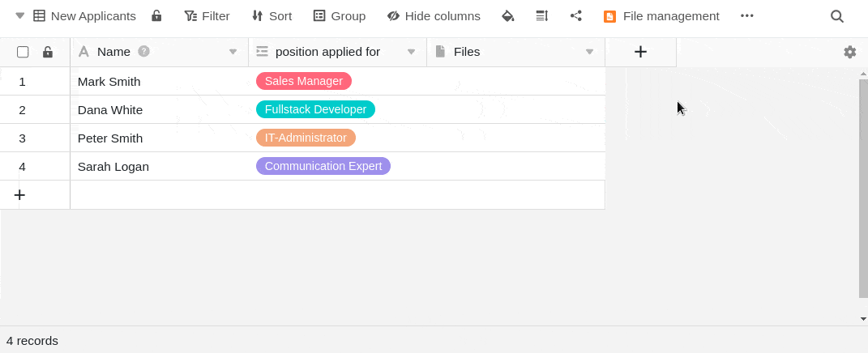The image size is (868, 353).
Task: Click the Filter button
Action: click(207, 16)
